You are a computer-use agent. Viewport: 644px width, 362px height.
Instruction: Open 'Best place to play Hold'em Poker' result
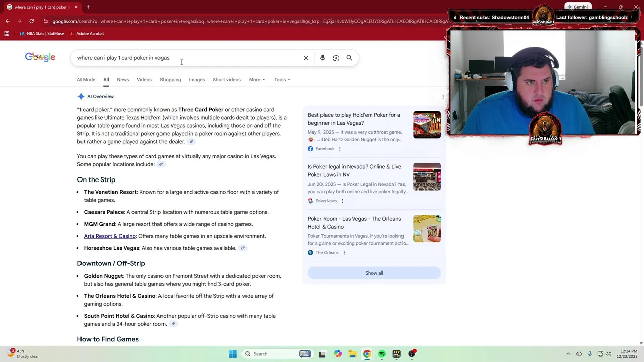pyautogui.click(x=354, y=119)
